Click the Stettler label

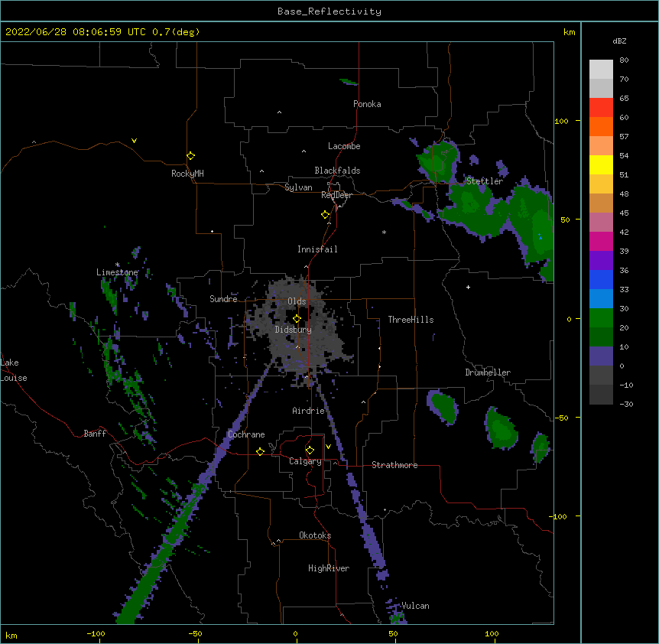[x=485, y=181]
